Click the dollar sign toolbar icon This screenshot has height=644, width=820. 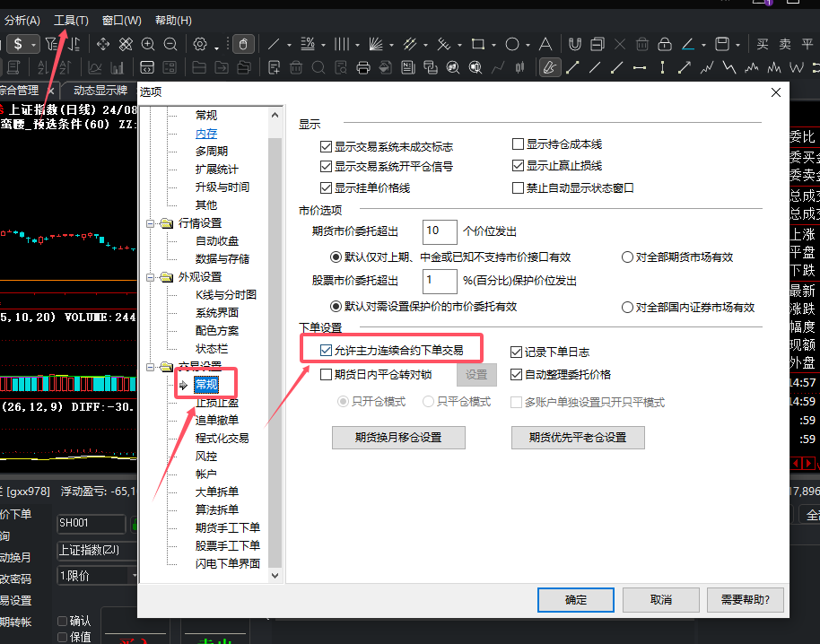18,45
